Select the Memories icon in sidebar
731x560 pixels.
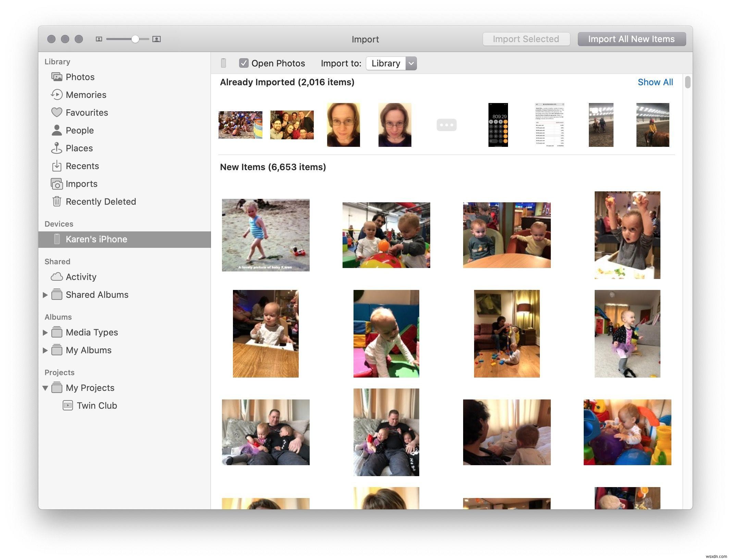click(57, 94)
